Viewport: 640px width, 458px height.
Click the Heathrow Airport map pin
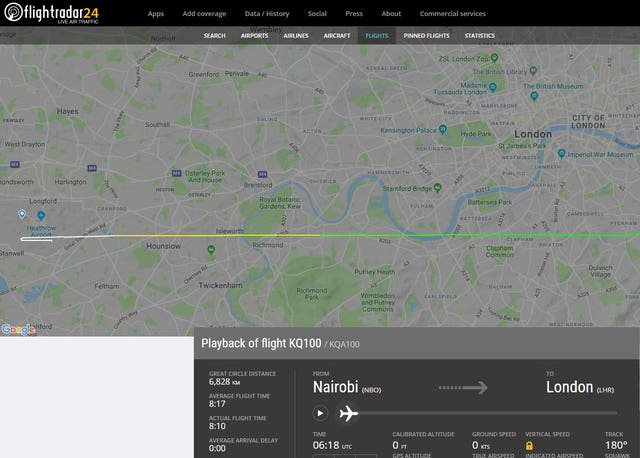click(41, 215)
